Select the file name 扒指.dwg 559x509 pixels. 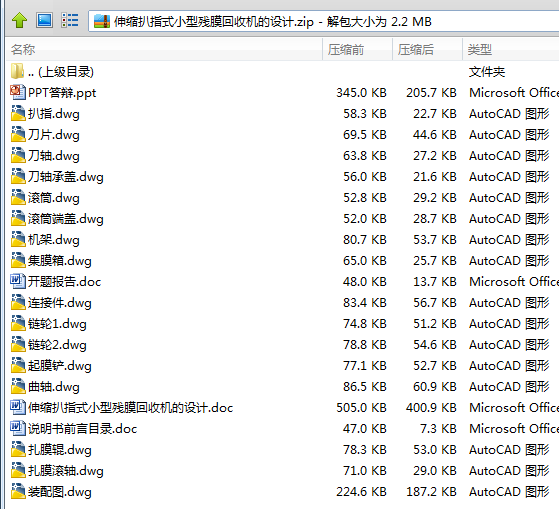[53, 114]
